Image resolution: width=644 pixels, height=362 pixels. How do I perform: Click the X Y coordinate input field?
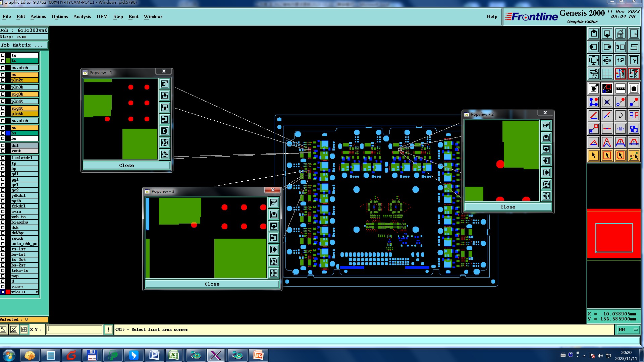coord(74,330)
